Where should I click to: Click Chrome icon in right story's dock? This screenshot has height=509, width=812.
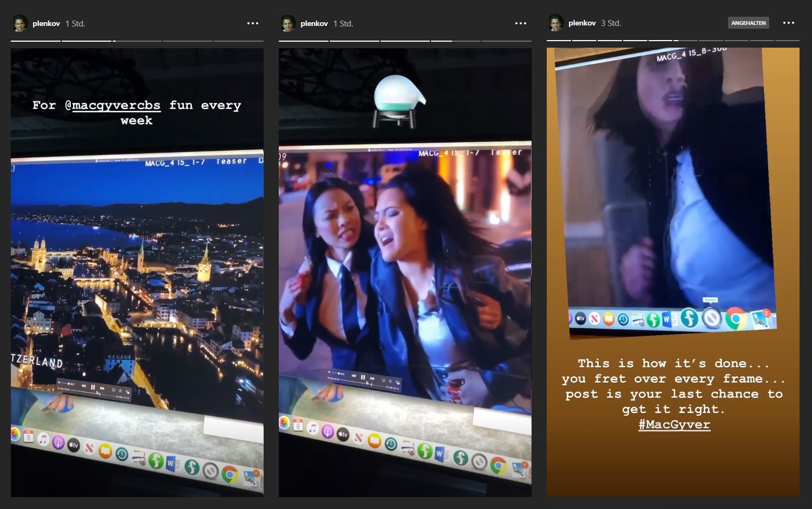click(736, 318)
